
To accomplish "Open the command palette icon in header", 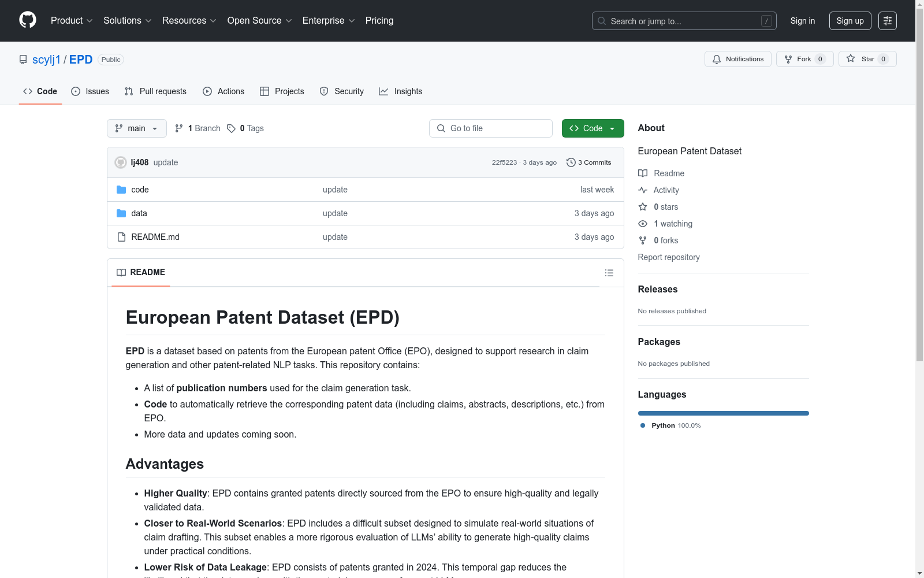I will 887,21.
